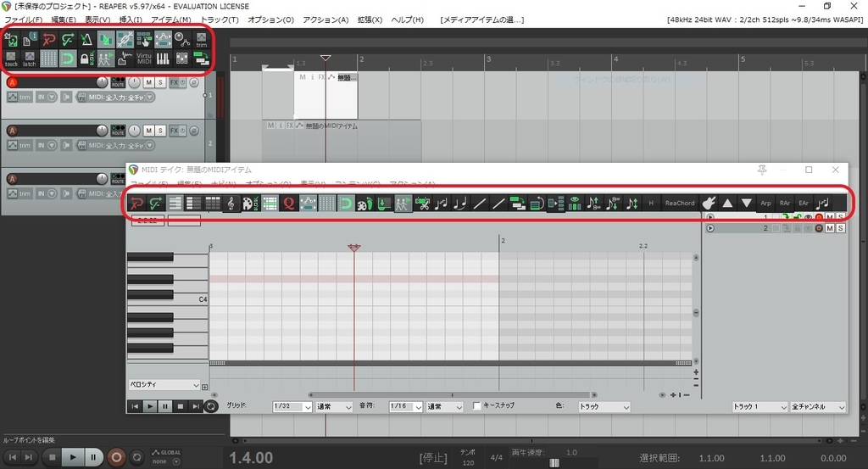Click the RAr button in MIDI toolbar
This screenshot has height=469, width=868.
pos(784,204)
